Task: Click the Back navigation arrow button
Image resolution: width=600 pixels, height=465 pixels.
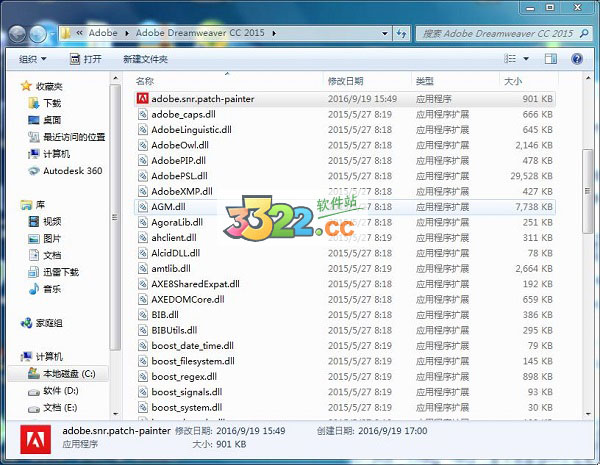Action: 17,34
